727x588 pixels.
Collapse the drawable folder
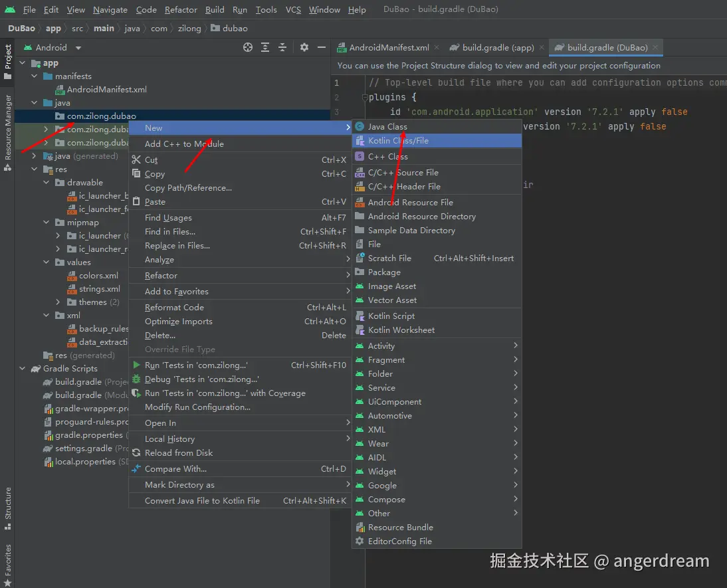(x=47, y=182)
